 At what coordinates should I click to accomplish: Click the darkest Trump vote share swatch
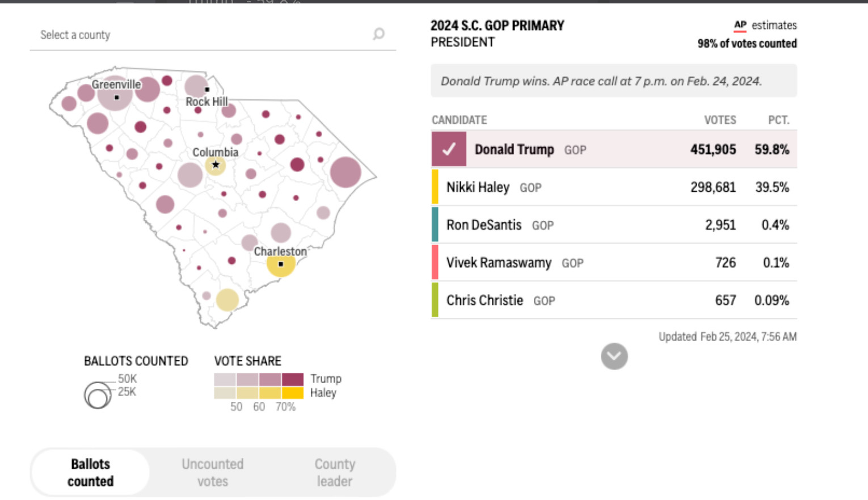pyautogui.click(x=293, y=379)
